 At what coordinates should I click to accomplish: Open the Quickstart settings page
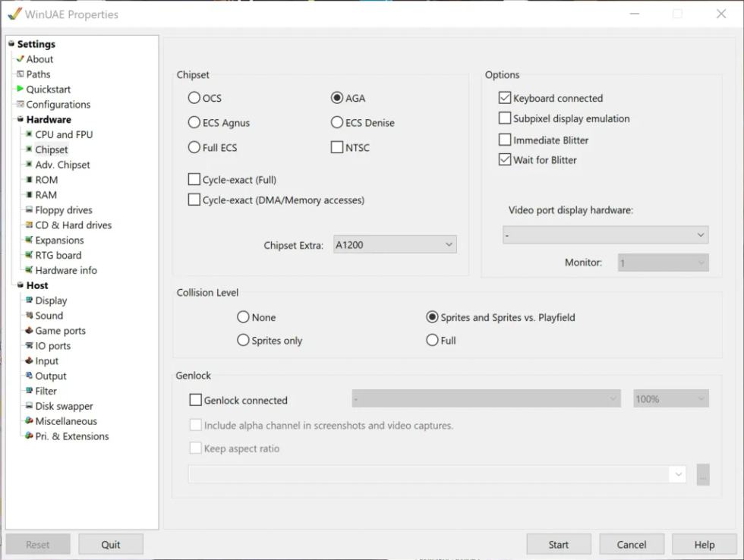click(x=49, y=89)
